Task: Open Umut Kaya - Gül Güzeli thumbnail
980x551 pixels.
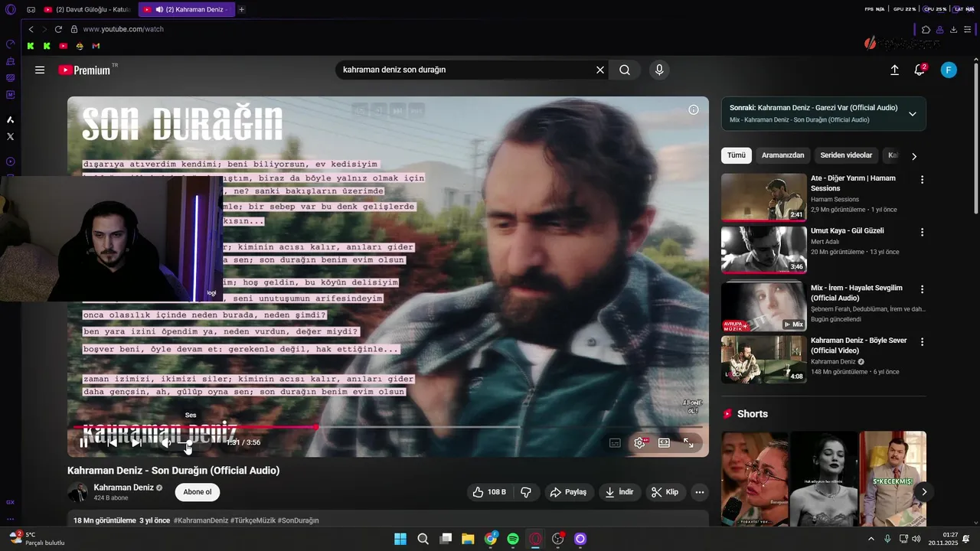Action: tap(764, 249)
